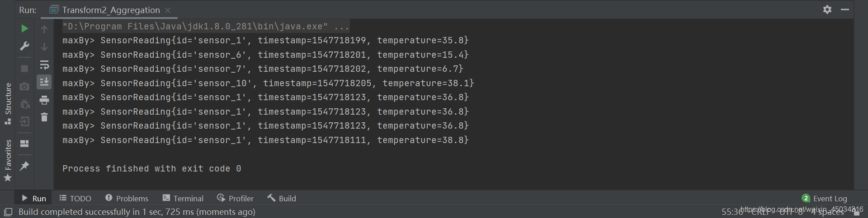Expand the Structure side panel
This screenshot has height=218, width=868.
(x=8, y=104)
